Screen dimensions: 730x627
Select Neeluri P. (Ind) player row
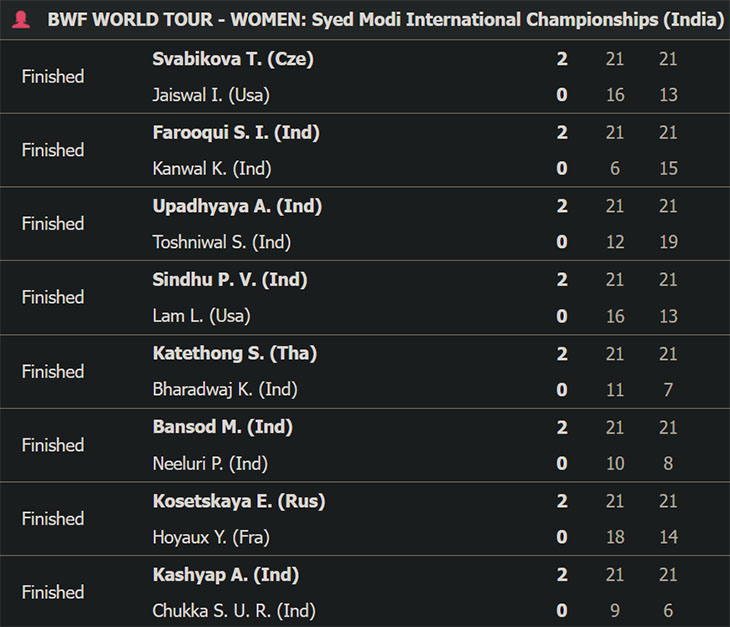coord(210,464)
